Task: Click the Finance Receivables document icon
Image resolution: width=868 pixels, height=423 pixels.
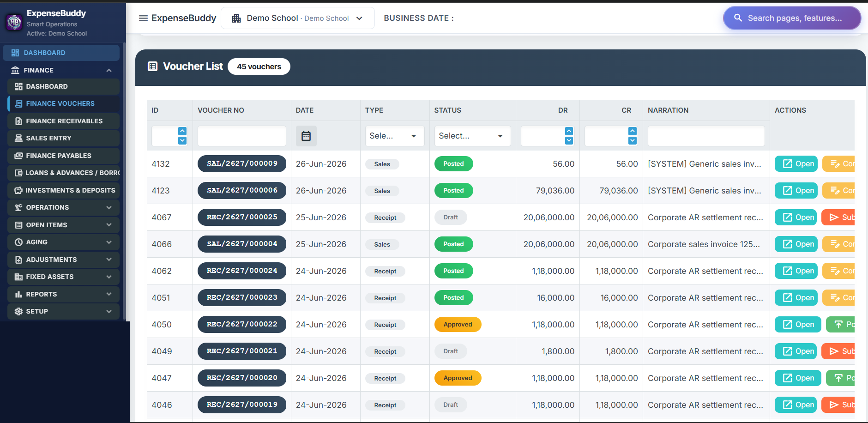Action: click(18, 121)
